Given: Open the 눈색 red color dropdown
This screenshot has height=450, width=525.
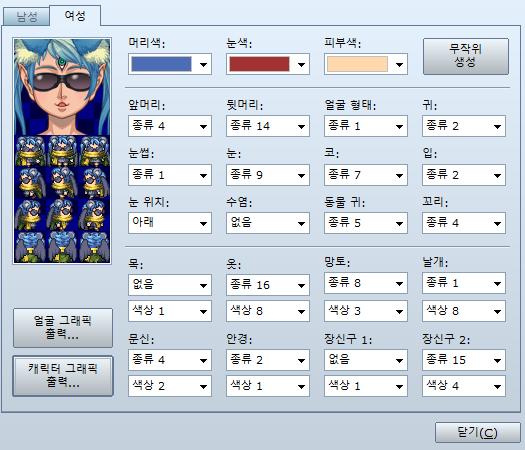Looking at the screenshot, I should 268,64.
